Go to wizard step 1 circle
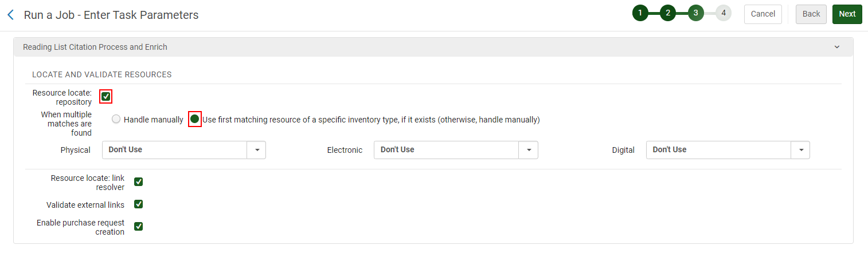This screenshot has width=868, height=253. pos(640,13)
